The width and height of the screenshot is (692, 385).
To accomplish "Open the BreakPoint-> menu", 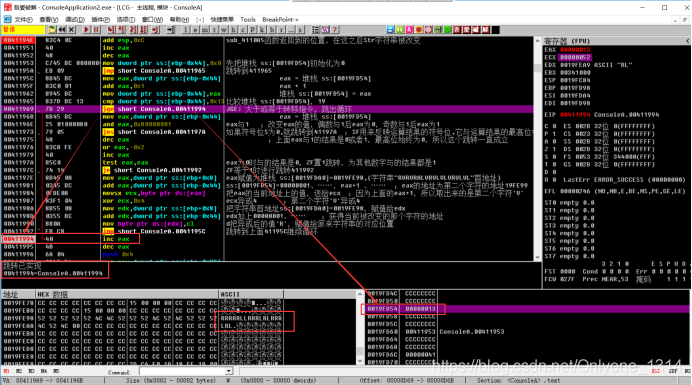I will [280, 19].
